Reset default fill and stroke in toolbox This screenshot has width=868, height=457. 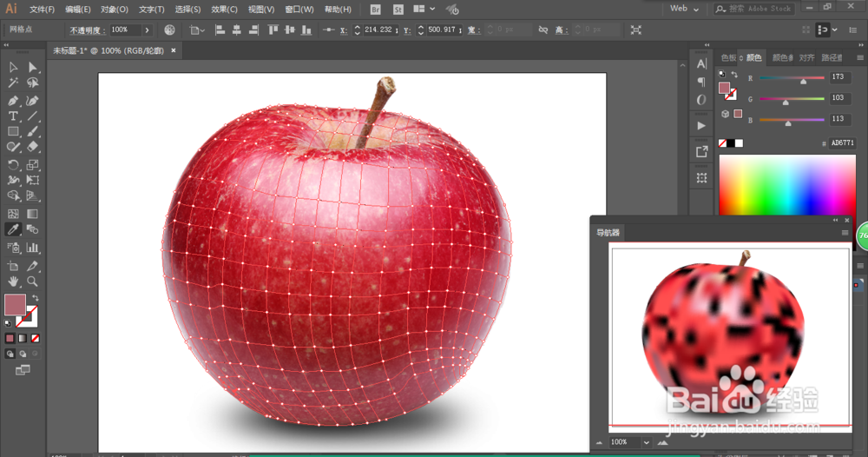pyautogui.click(x=8, y=323)
